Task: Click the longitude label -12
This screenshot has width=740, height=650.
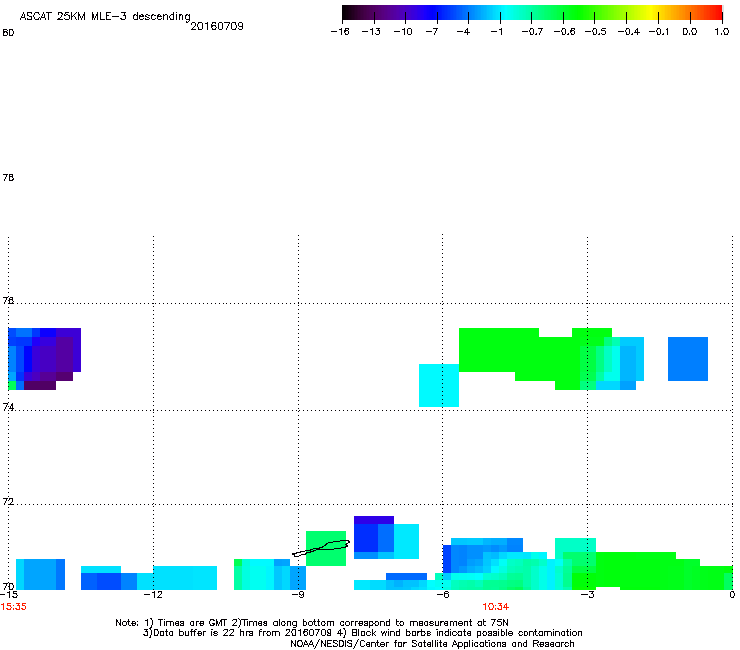Action: tap(153, 595)
